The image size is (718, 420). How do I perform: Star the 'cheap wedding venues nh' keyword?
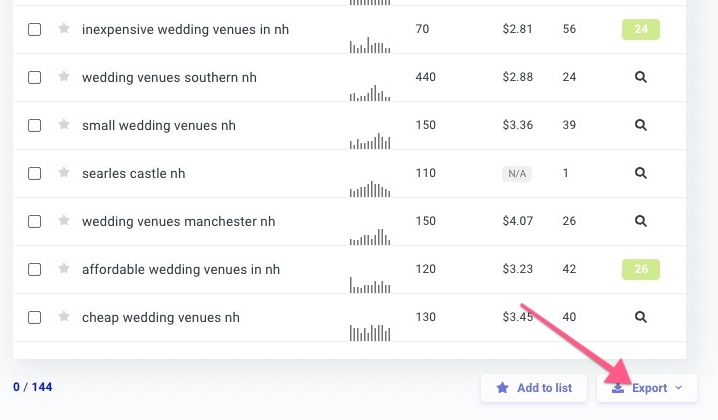point(64,317)
